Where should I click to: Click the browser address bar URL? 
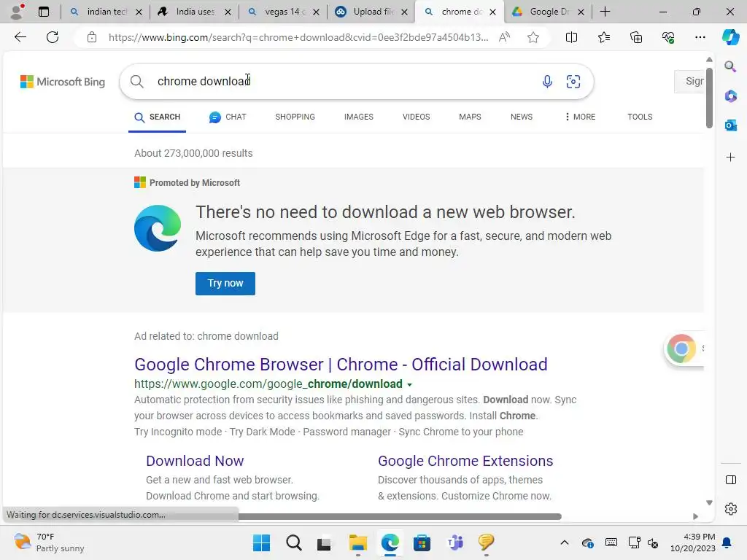pos(298,37)
